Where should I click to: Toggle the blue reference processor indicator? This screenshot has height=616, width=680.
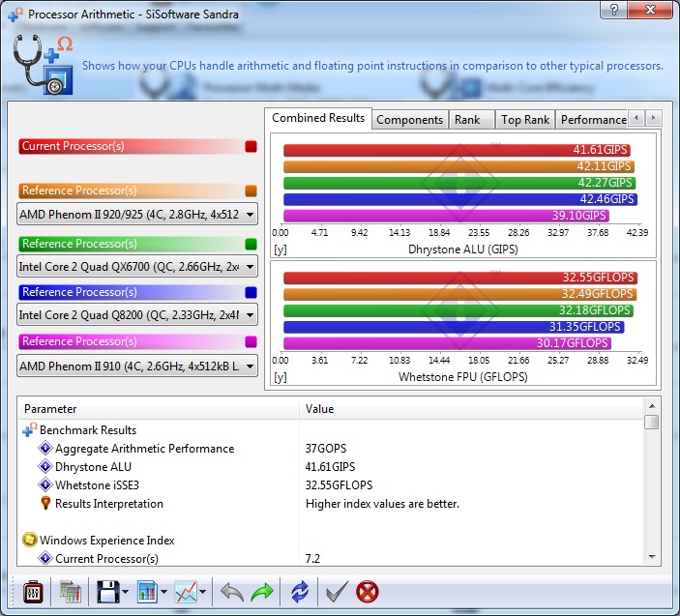pos(251,293)
